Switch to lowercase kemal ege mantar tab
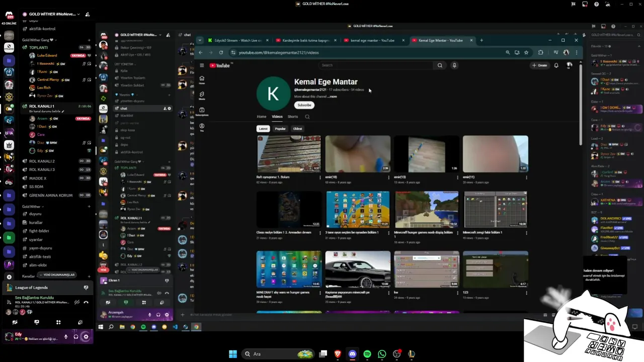Screen dimensions: 644x362 tap(375, 40)
